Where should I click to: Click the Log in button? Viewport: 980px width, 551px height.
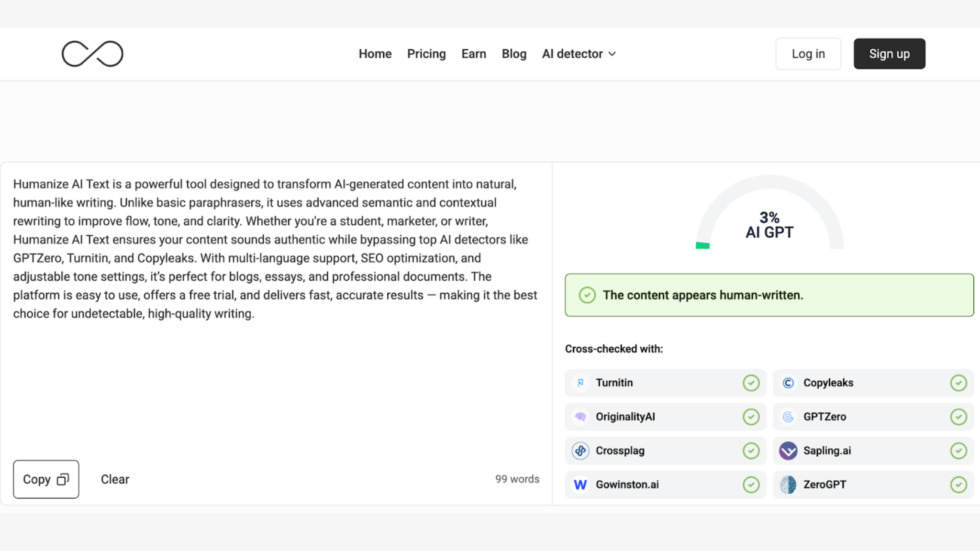[x=808, y=54]
